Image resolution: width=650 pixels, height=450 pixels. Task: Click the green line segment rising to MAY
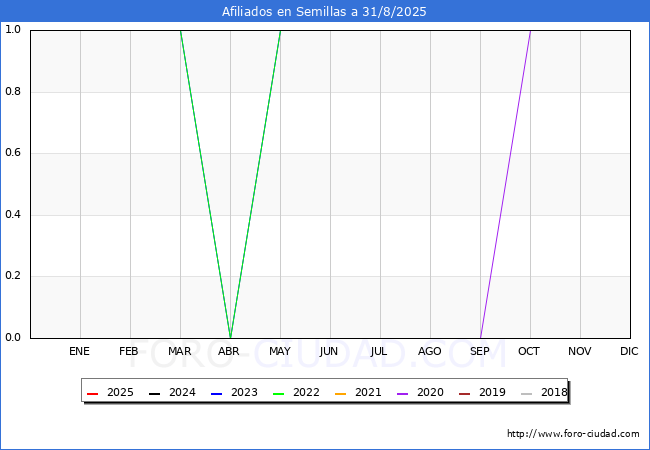[x=255, y=184]
